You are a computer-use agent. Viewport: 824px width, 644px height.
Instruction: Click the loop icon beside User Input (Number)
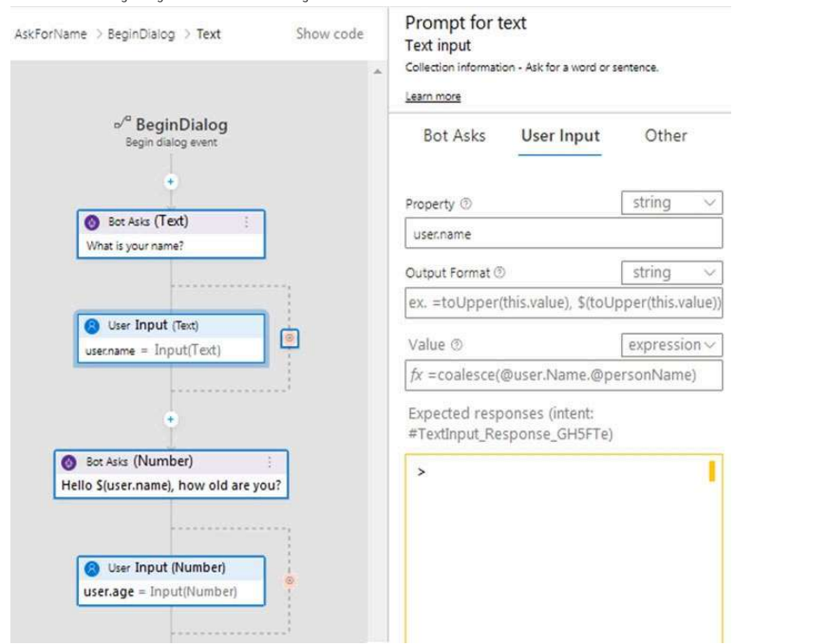click(x=290, y=581)
